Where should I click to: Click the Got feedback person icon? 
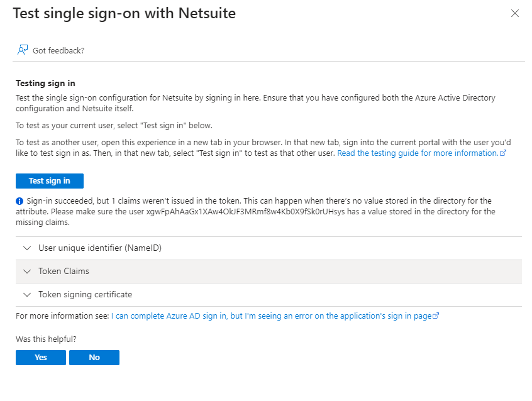click(23, 50)
